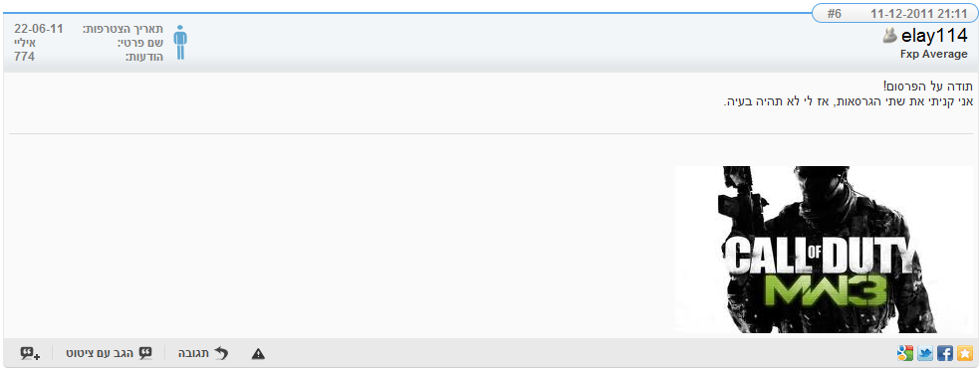Click the curved reply arrow icon
This screenshot has height=368, width=980.
(221, 354)
